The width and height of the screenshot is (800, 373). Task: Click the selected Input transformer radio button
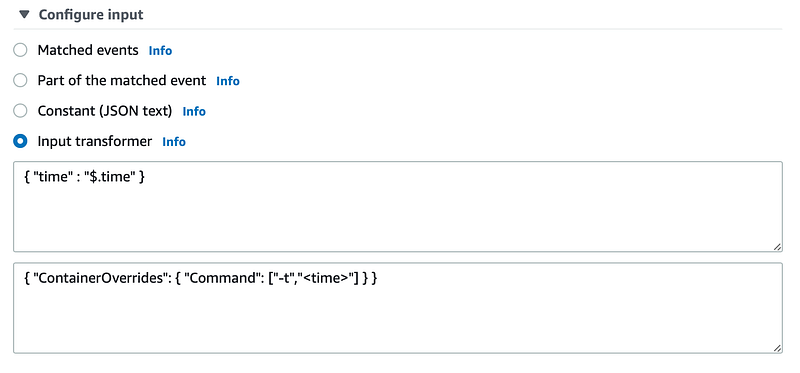coord(20,141)
